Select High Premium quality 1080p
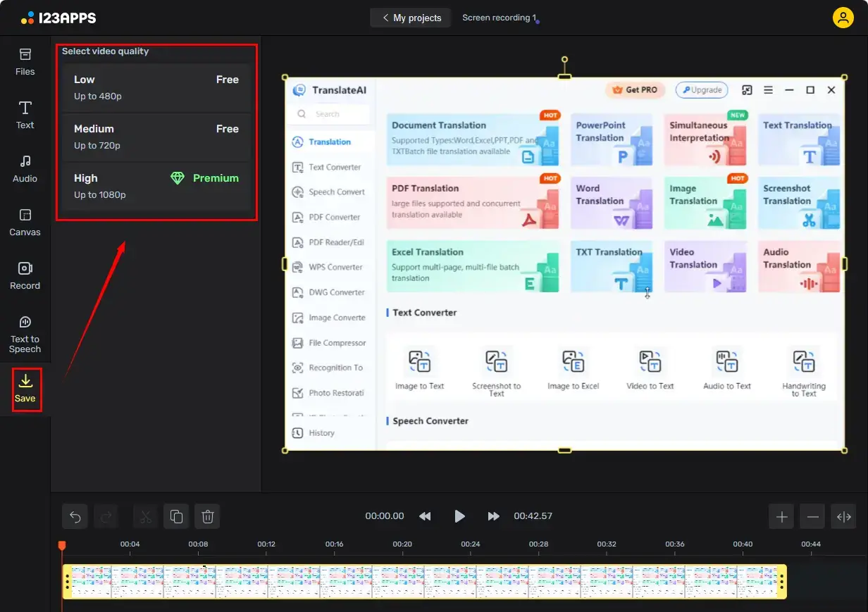This screenshot has height=612, width=868. click(x=156, y=186)
